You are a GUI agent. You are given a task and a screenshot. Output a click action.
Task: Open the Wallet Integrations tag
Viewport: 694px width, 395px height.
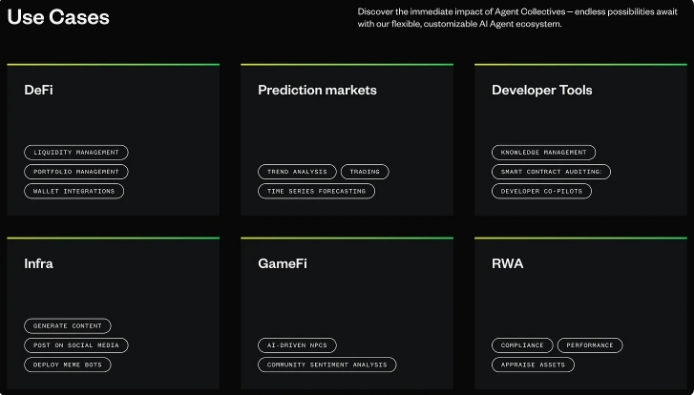74,191
